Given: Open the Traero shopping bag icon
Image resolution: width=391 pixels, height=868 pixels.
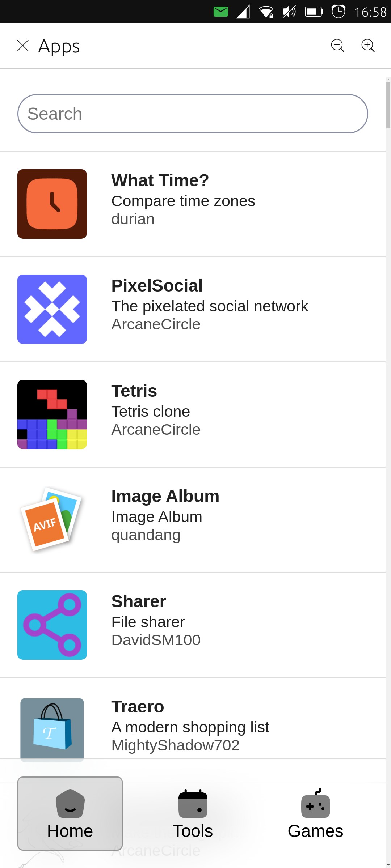Looking at the screenshot, I should [52, 729].
